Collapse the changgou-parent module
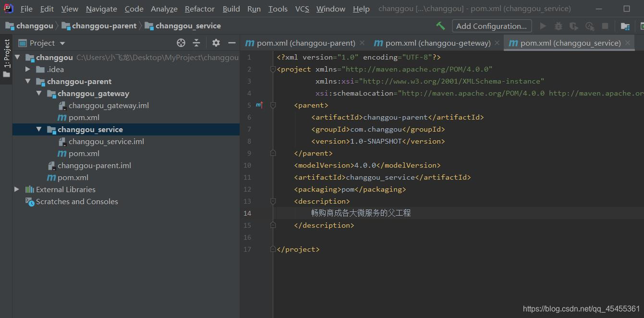 click(28, 81)
